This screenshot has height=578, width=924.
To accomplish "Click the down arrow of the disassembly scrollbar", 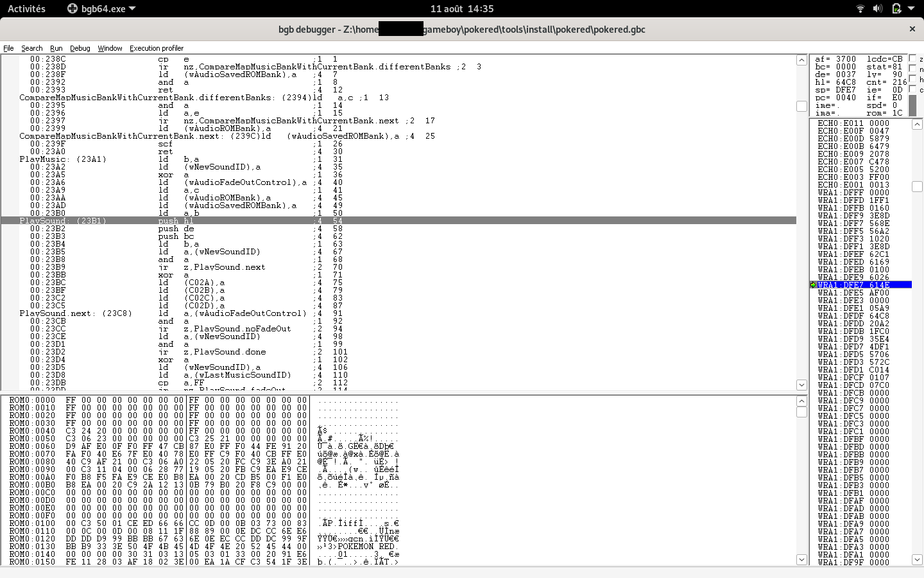I will pos(801,385).
